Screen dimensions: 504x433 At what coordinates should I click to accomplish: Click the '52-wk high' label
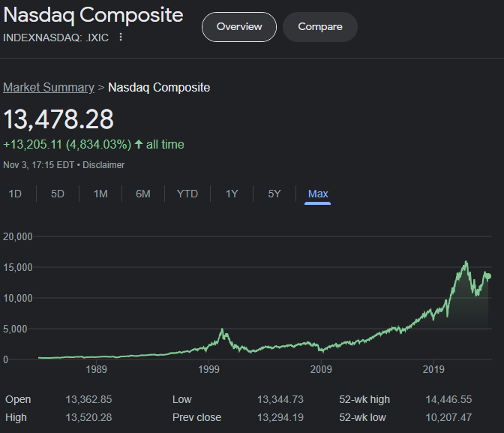364,399
